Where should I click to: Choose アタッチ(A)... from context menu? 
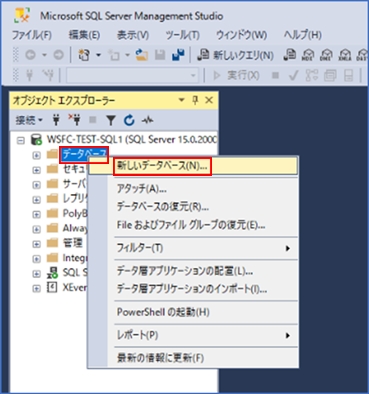[193, 189]
